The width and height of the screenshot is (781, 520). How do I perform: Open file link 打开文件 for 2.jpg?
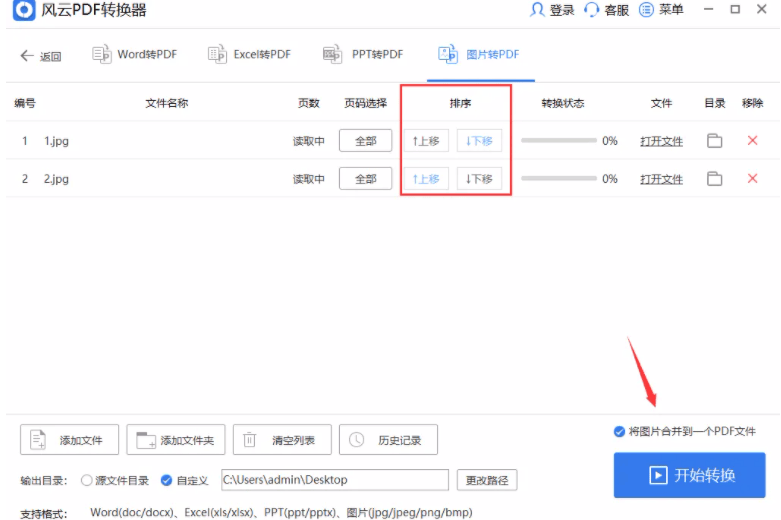(x=661, y=179)
